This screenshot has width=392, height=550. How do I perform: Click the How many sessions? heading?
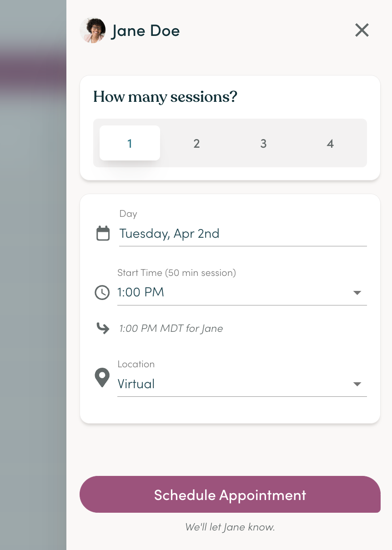pyautogui.click(x=166, y=97)
